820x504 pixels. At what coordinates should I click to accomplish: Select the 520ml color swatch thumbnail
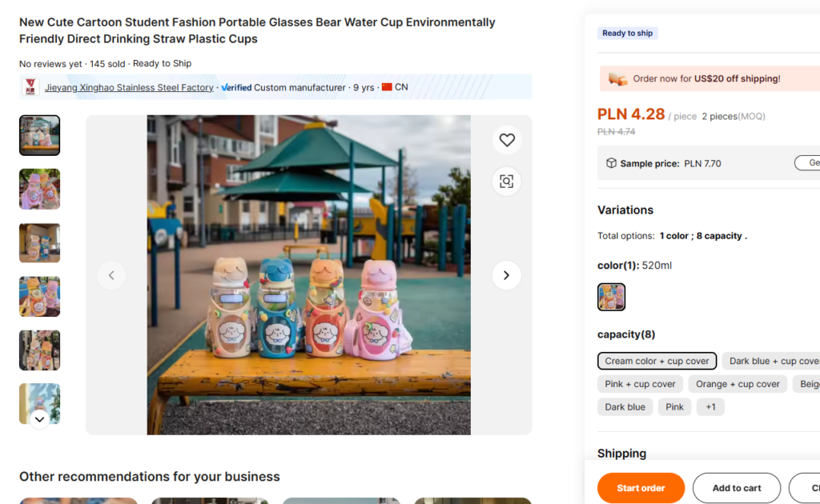coord(611,297)
